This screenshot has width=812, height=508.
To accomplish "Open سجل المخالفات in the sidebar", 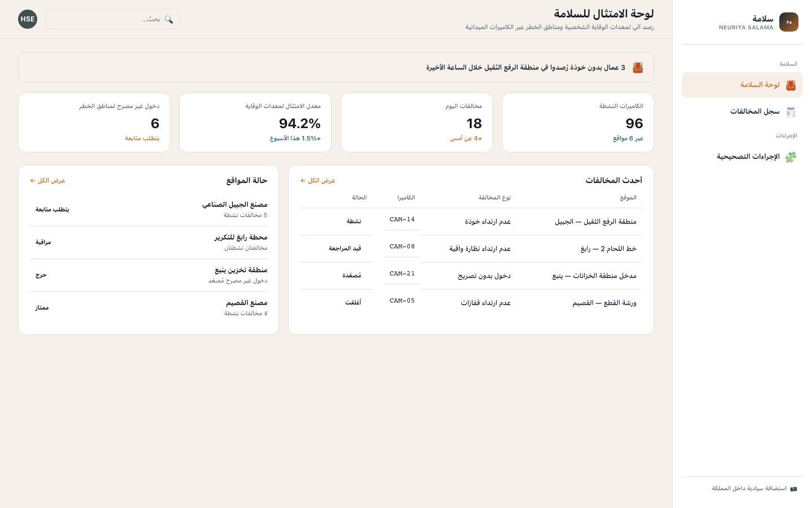I will coord(742,112).
